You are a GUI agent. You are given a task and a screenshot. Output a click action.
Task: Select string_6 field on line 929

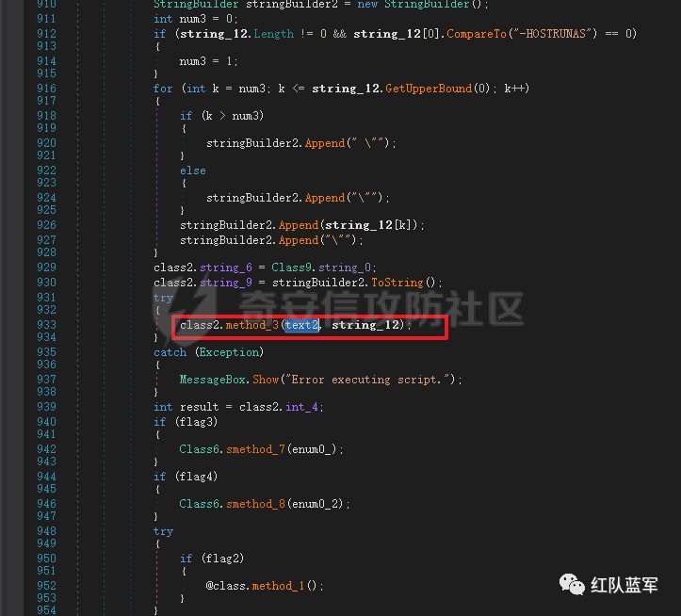tap(226, 267)
